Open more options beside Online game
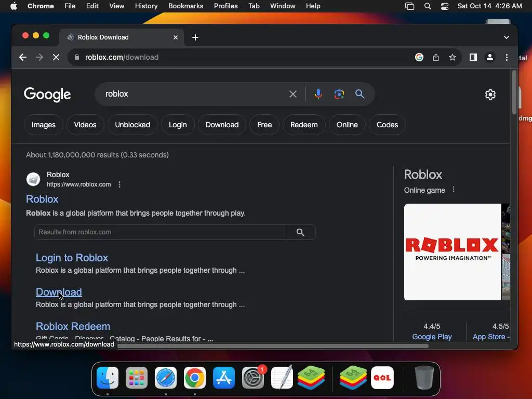Viewport: 532px width, 399px height. (453, 190)
